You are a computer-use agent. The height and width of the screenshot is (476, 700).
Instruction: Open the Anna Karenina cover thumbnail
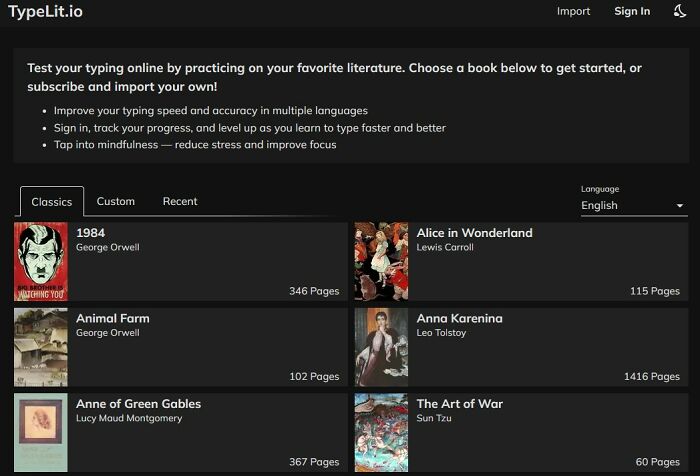[x=381, y=347]
